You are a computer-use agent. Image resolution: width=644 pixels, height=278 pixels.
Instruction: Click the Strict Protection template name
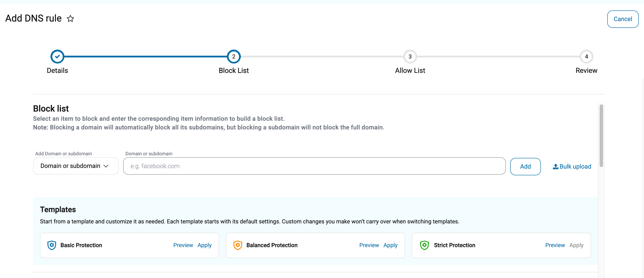coord(454,245)
